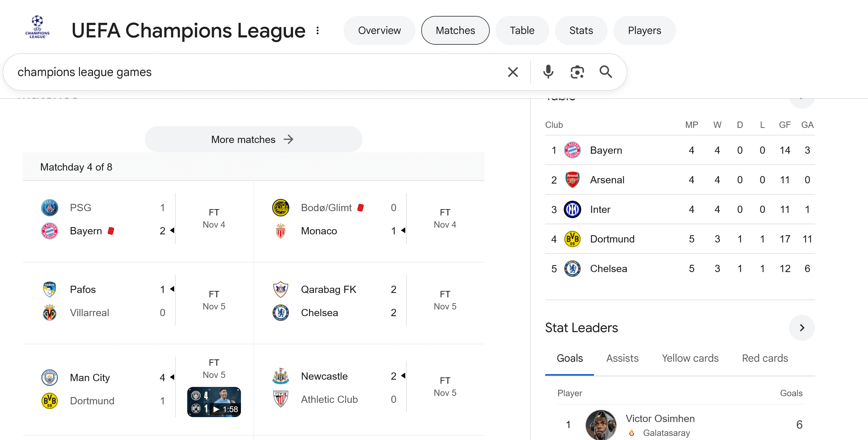Expand the More matches list
Image resolution: width=868 pixels, height=440 pixels.
click(253, 140)
